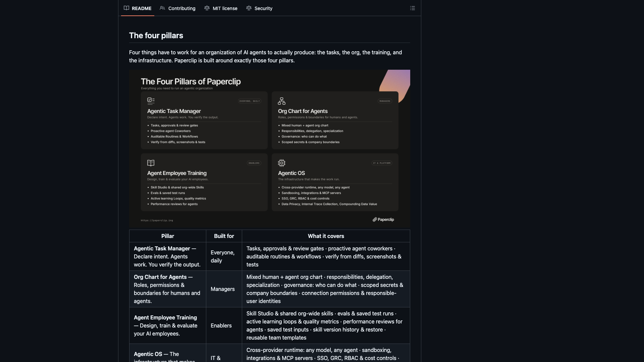
Task: Click the Four Pillars of Paperclip image
Action: click(270, 149)
